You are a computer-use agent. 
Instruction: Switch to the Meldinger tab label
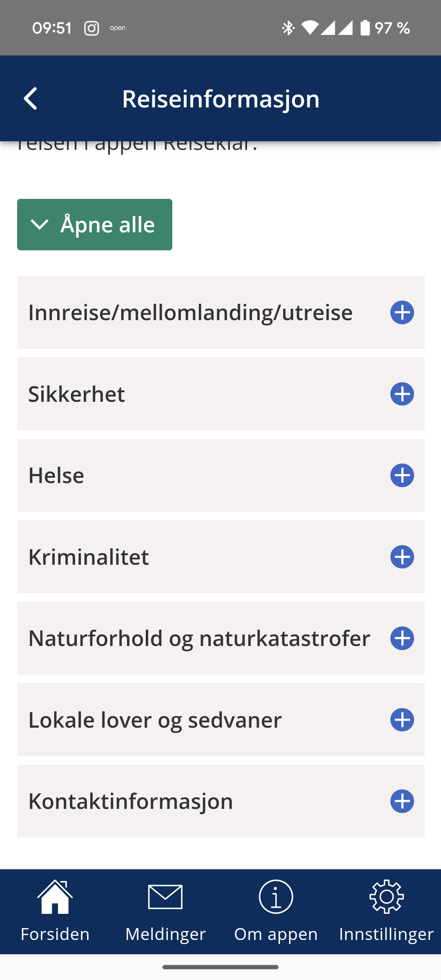coord(165,934)
